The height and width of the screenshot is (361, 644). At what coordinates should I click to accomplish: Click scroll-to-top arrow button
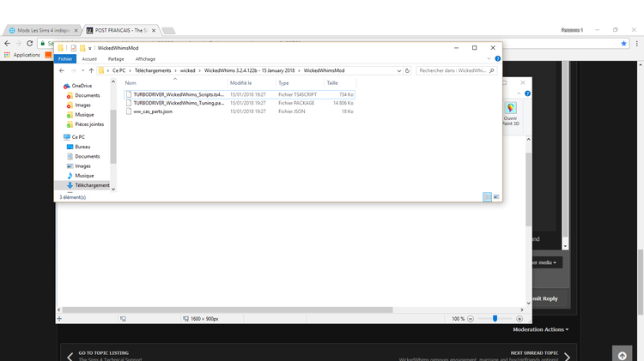click(x=623, y=355)
